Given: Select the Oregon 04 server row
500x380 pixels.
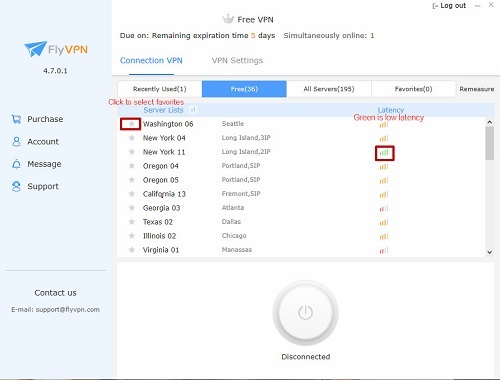Looking at the screenshot, I should click(301, 166).
